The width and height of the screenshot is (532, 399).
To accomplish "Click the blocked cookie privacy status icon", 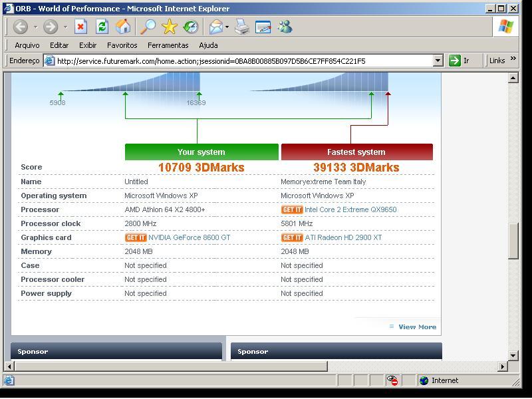I will tap(392, 380).
